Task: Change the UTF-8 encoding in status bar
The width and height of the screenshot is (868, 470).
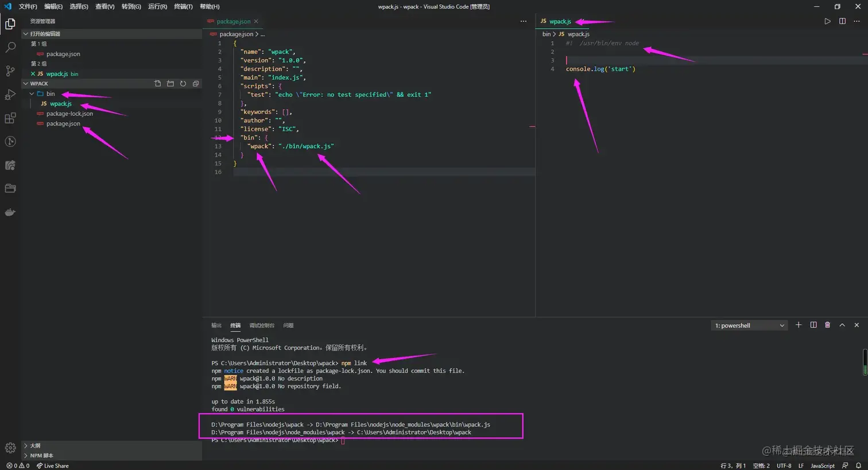Action: pyautogui.click(x=784, y=465)
